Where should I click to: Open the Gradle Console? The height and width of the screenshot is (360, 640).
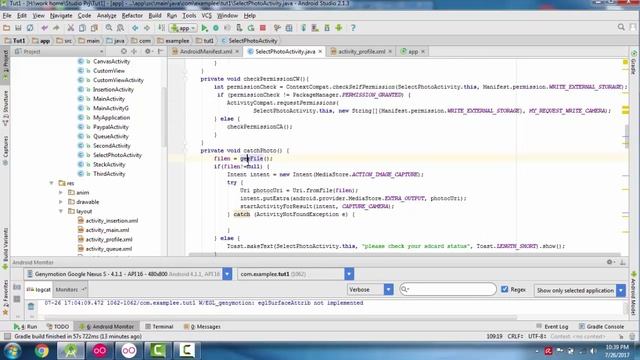601,327
